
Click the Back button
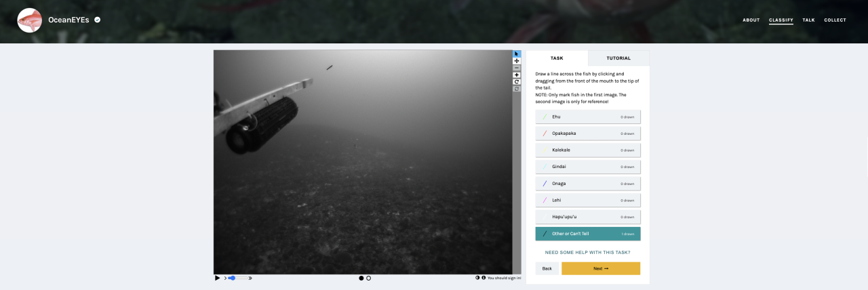point(547,268)
